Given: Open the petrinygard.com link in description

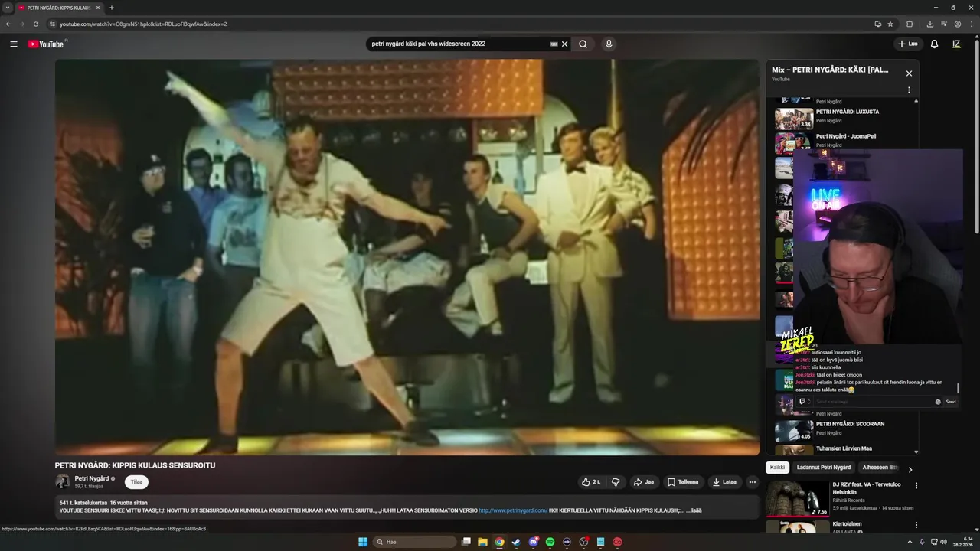Looking at the screenshot, I should click(513, 510).
